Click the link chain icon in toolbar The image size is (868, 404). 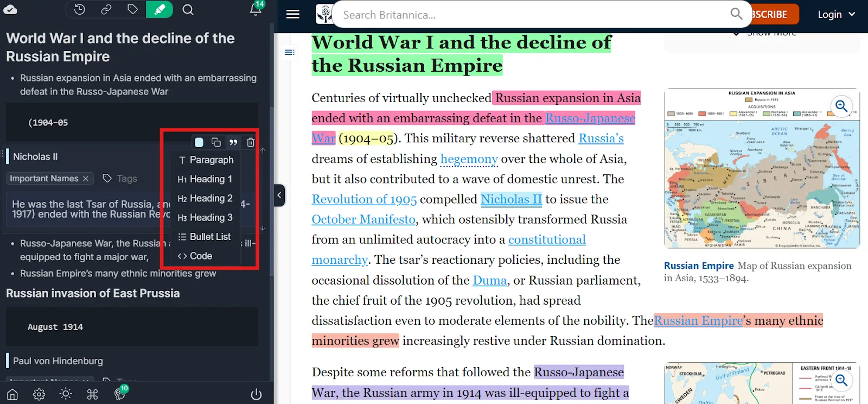pyautogui.click(x=106, y=9)
